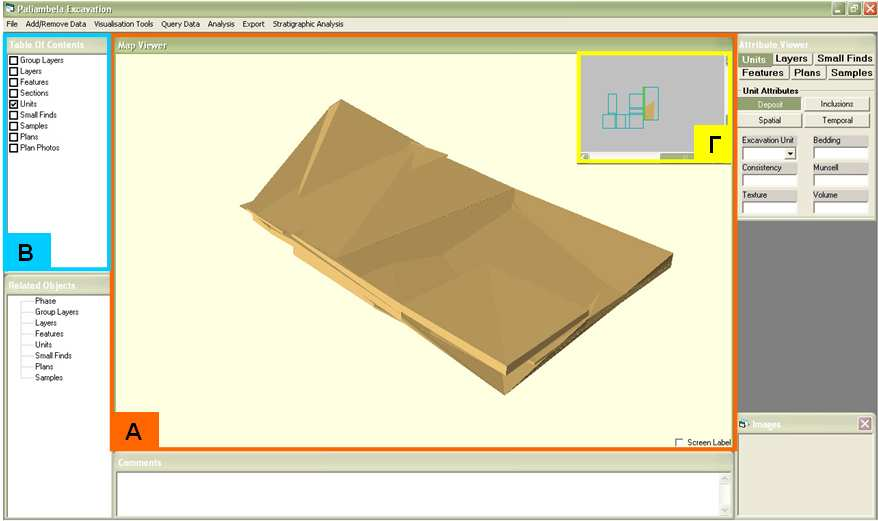The width and height of the screenshot is (878, 521).
Task: Click the orange unit in overview map
Action: click(650, 111)
